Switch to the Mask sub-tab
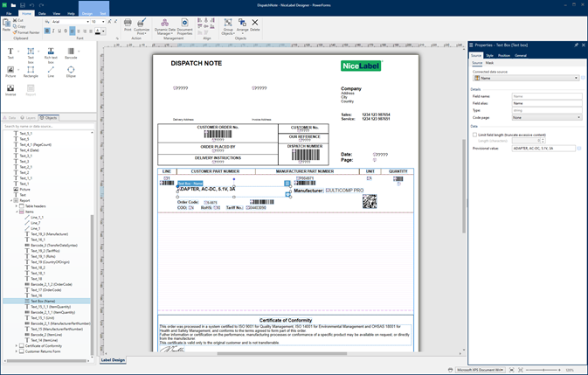The height and width of the screenshot is (375, 588). pos(489,63)
